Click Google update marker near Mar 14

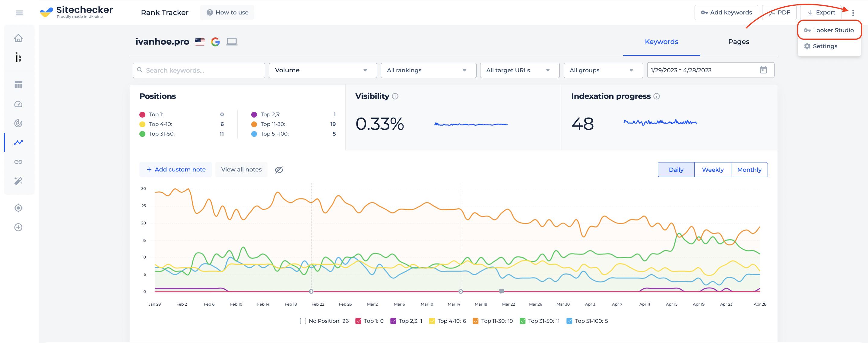[461, 291]
